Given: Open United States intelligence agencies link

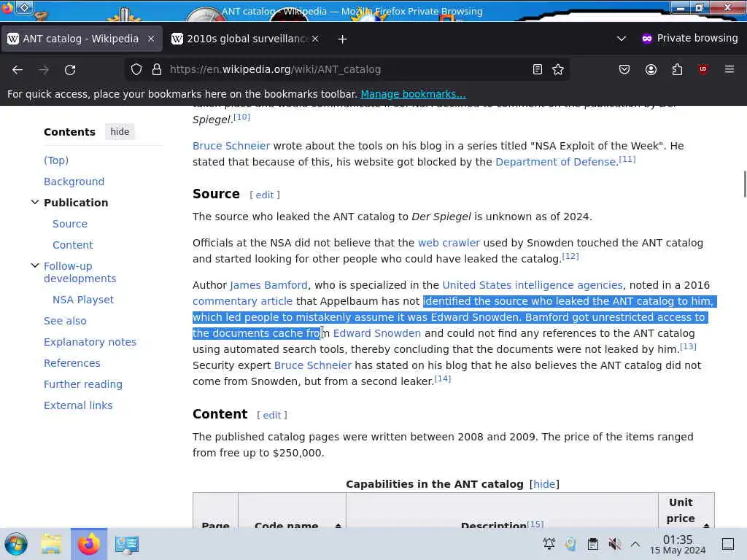Looking at the screenshot, I should pyautogui.click(x=532, y=285).
